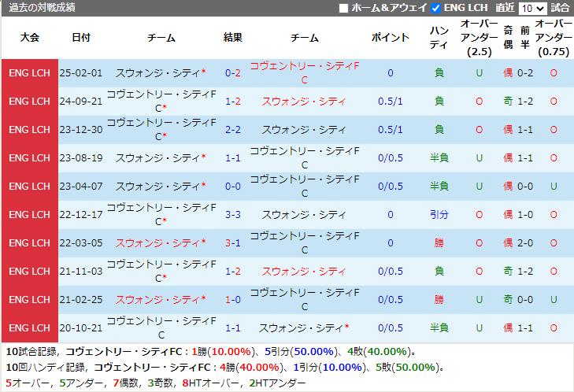Open the 0-2 result from 25-02-01
Viewport: 574px width, 392px height.
pos(232,73)
